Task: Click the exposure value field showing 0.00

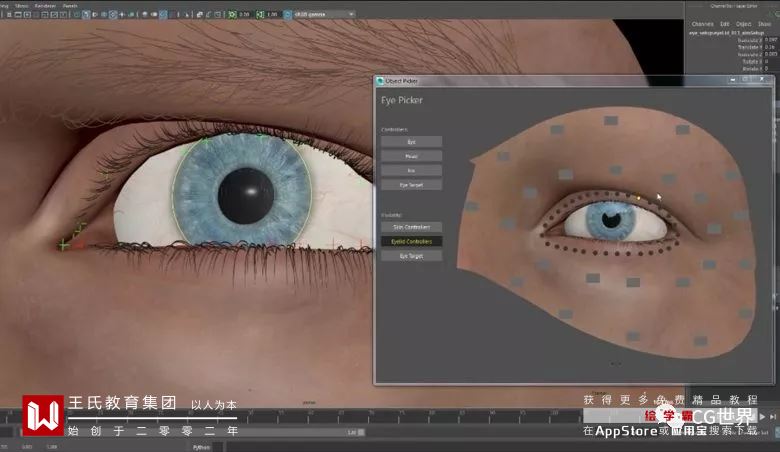Action: point(244,14)
